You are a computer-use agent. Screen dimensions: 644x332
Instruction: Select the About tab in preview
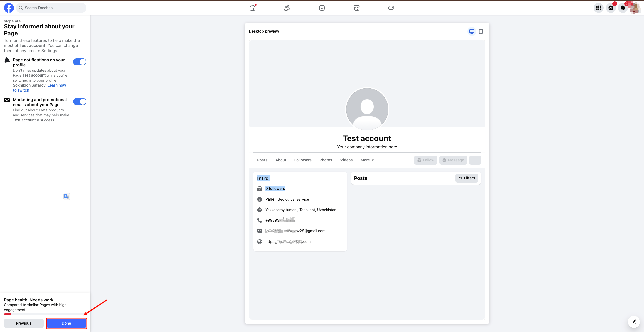281,160
